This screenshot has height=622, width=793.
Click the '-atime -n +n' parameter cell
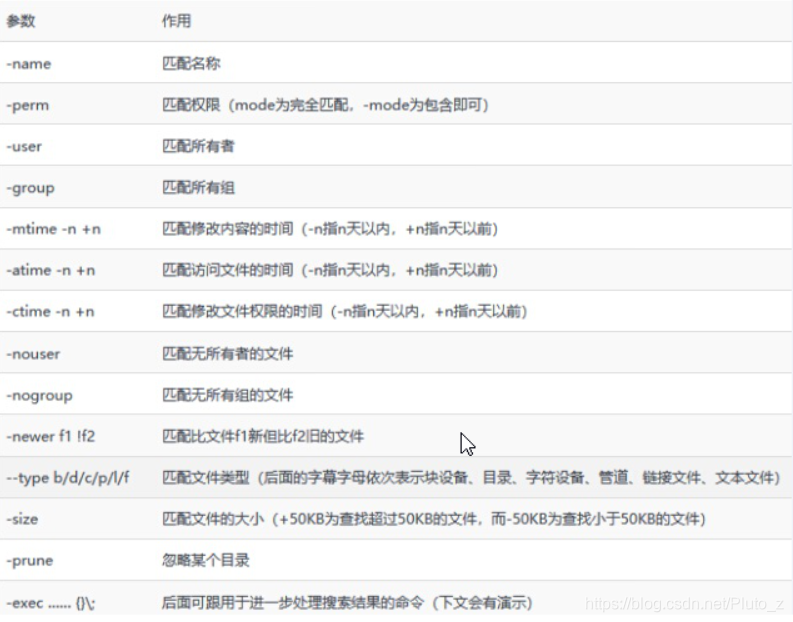click(x=51, y=271)
